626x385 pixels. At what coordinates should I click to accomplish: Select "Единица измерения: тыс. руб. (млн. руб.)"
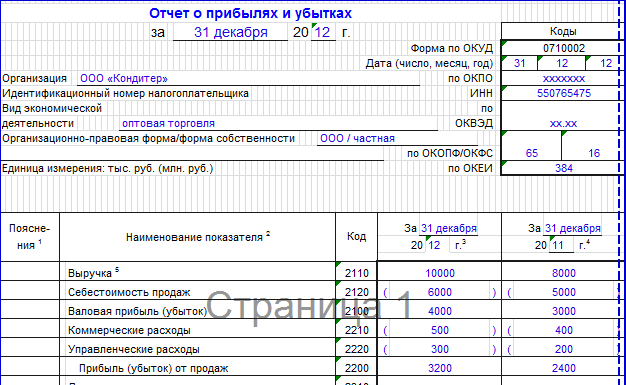pos(107,169)
